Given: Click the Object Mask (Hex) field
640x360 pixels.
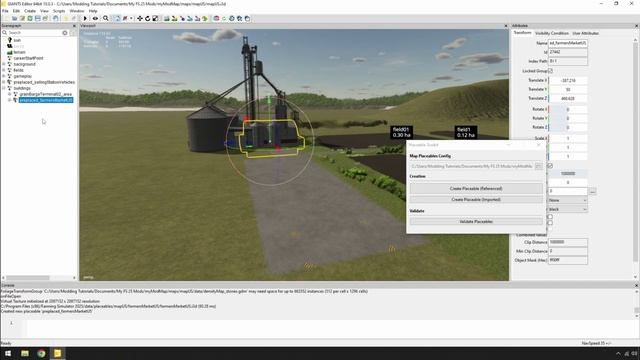Looking at the screenshot, I should point(568,260).
